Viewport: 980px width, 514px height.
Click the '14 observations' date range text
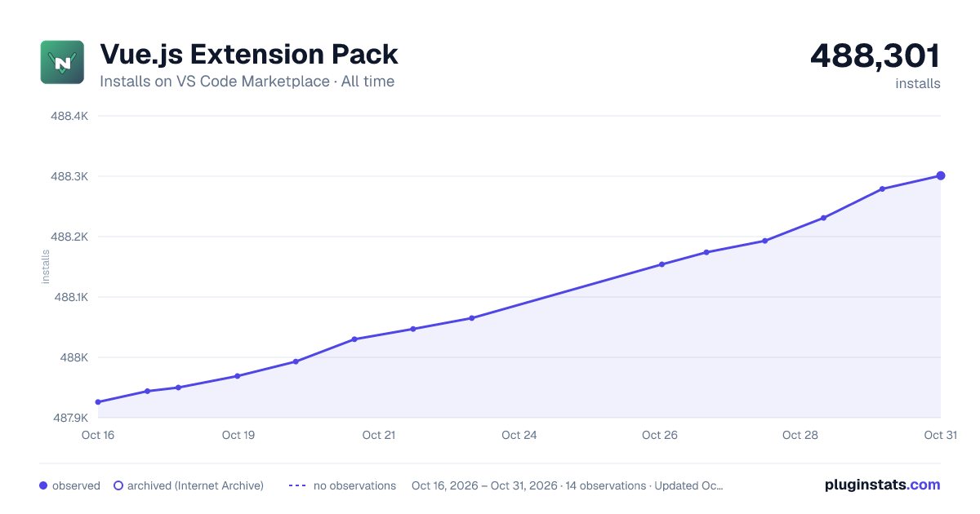point(568,485)
